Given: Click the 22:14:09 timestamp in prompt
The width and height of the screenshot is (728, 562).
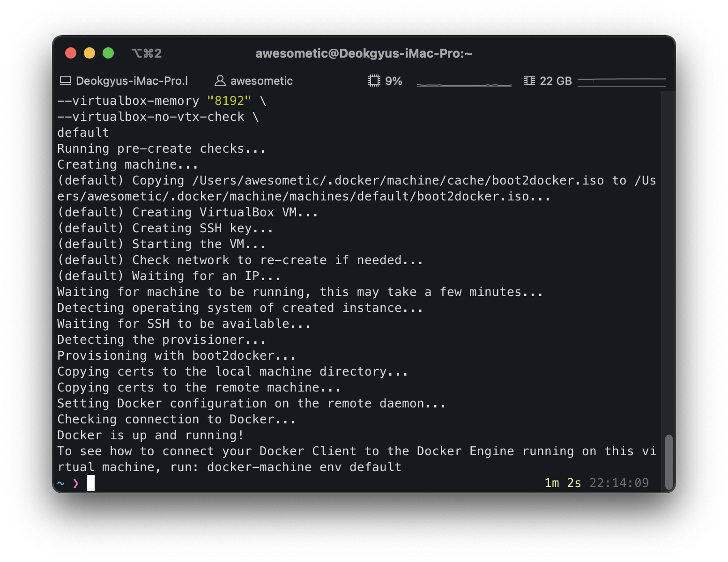Looking at the screenshot, I should pyautogui.click(x=619, y=483).
